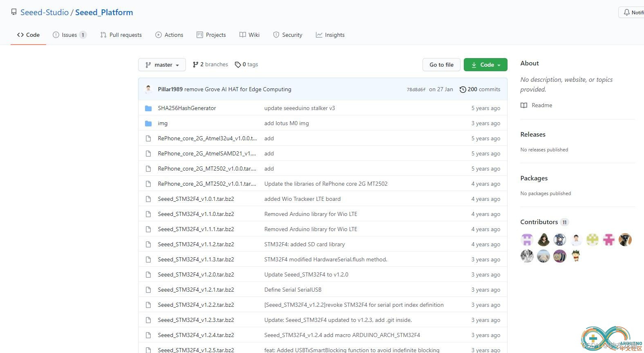View the 200 commits history
Viewport: 644px width, 353px height.
pos(480,89)
